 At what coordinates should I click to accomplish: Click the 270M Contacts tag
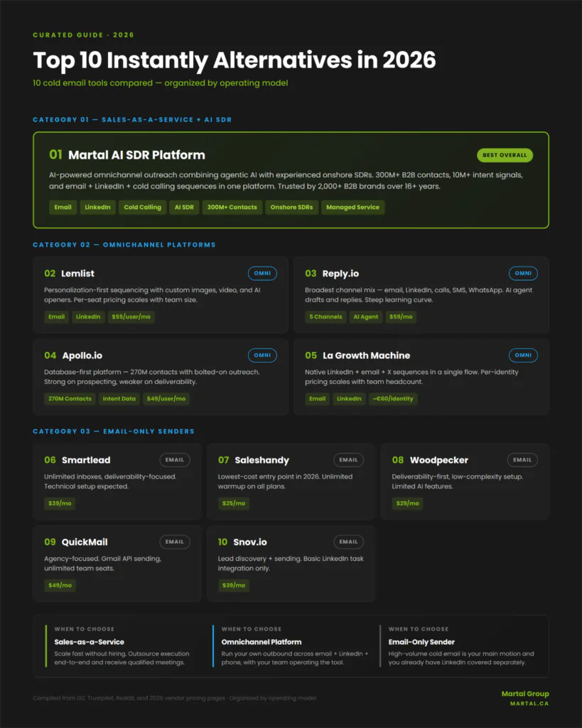coord(70,398)
